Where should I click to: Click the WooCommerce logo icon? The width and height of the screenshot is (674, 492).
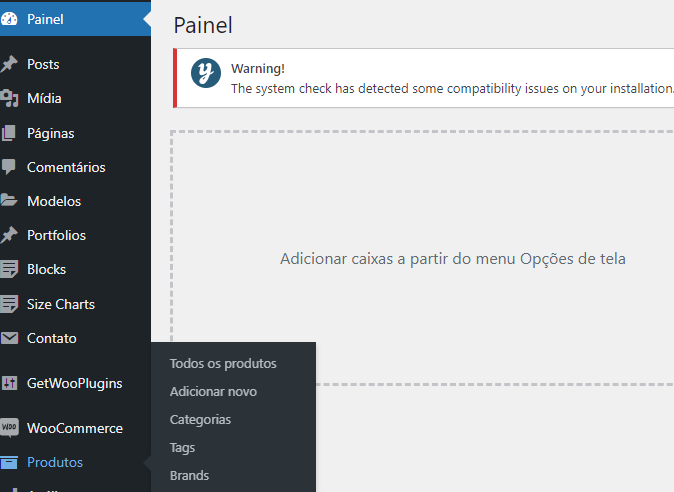(10, 428)
